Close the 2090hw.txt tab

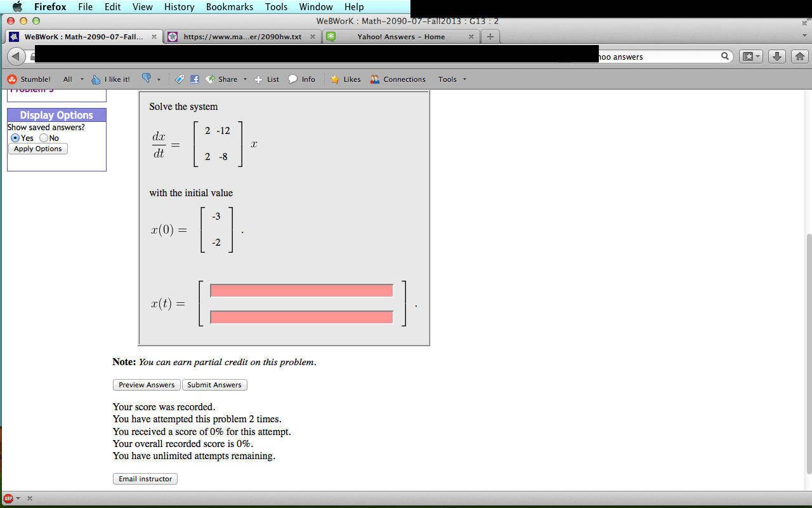click(x=313, y=37)
